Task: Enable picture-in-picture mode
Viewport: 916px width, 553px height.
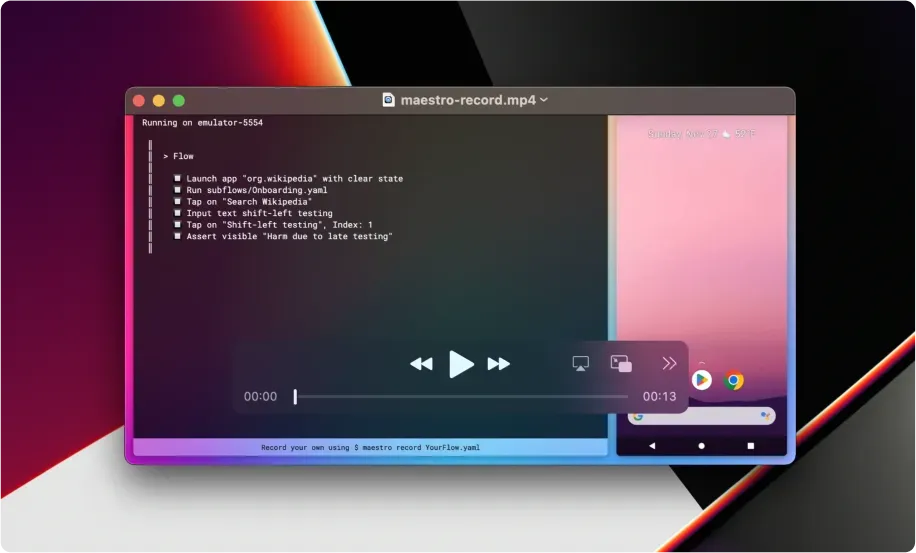Action: pyautogui.click(x=621, y=363)
